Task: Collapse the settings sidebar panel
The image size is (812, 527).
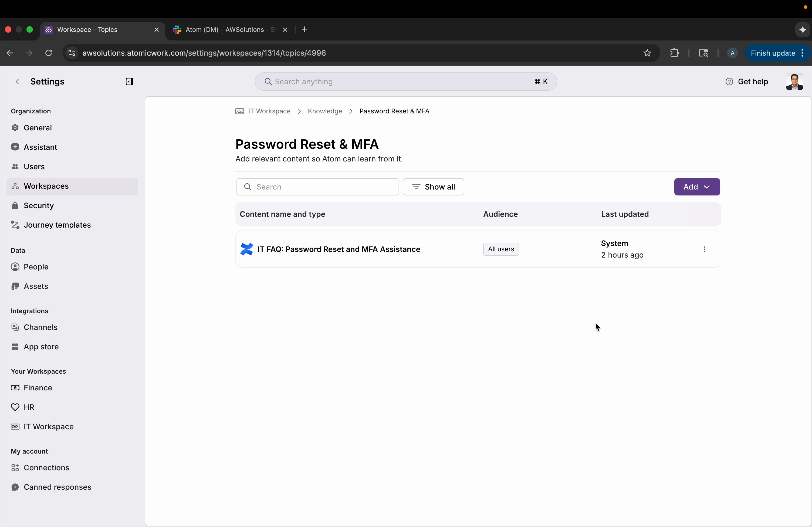Action: (129, 82)
